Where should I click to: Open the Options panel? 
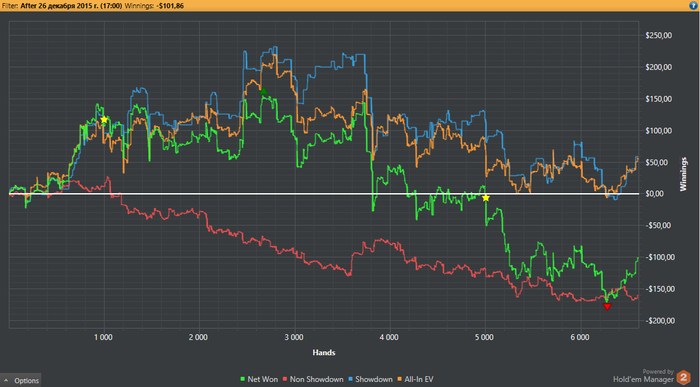point(21,380)
